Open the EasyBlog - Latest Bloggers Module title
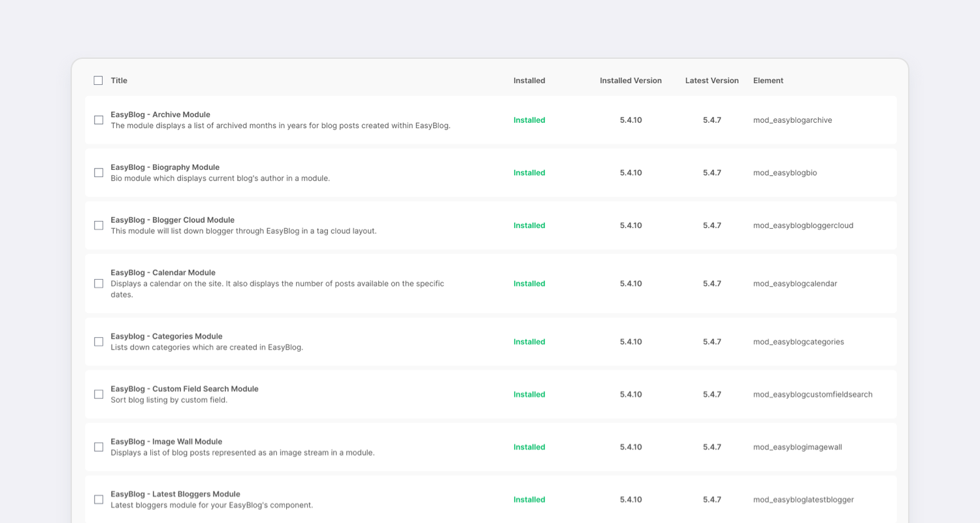 (x=175, y=494)
